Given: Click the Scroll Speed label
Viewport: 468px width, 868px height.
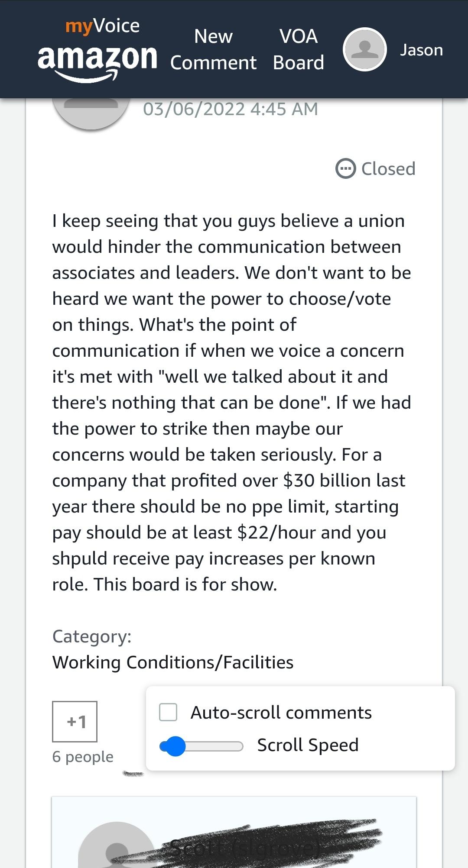Looking at the screenshot, I should pyautogui.click(x=308, y=745).
